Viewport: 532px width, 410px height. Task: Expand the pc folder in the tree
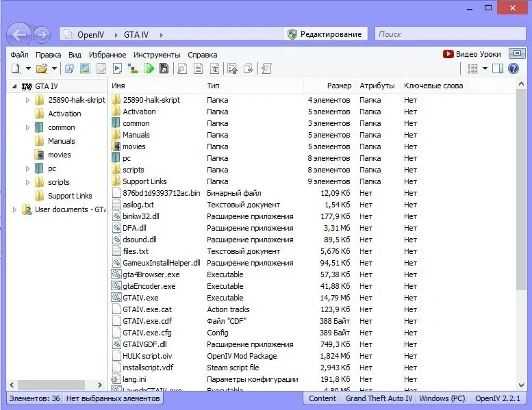tap(27, 168)
